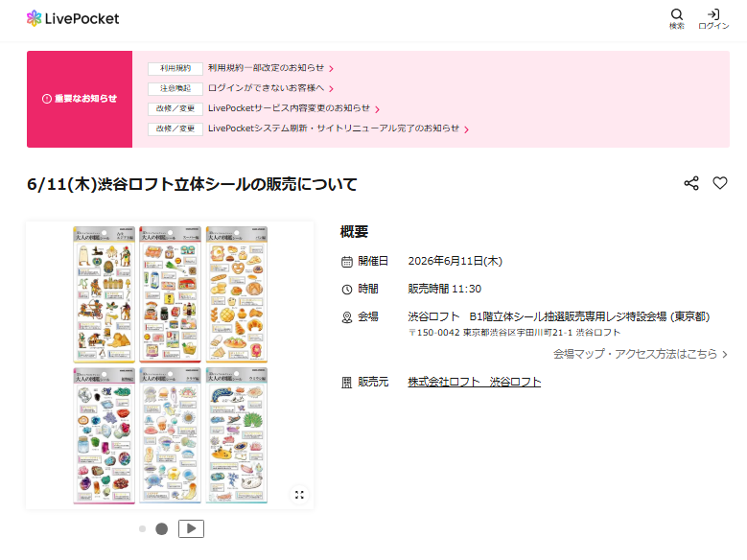
Task: Open 株式会社ロフト 渋谷ロフト seller link
Action: pos(474,383)
